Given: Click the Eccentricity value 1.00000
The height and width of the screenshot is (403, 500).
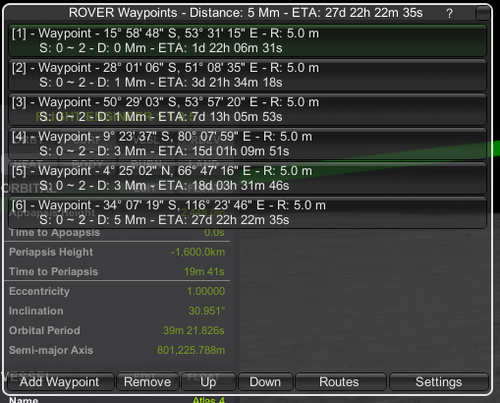Looking at the screenshot, I should 206,291.
